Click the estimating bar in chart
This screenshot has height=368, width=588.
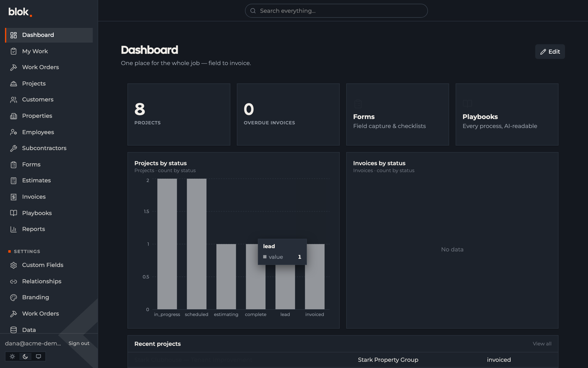226,277
